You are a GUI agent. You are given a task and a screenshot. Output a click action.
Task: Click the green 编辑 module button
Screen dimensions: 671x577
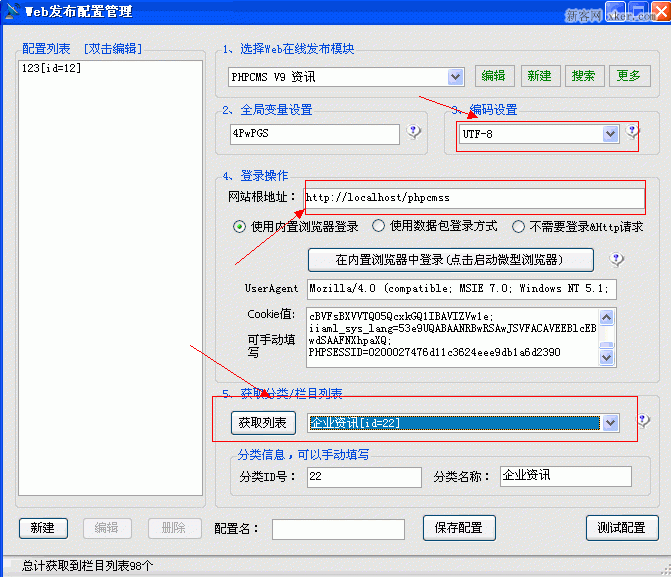click(x=493, y=76)
